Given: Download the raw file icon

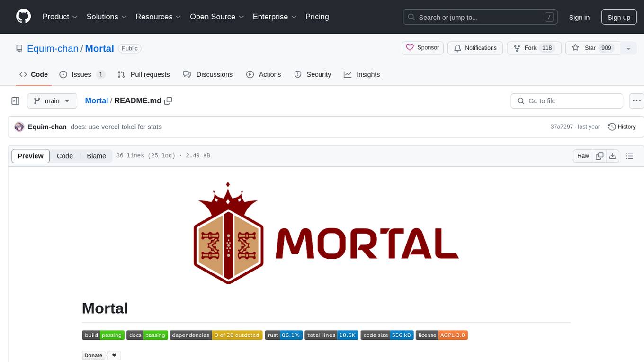Looking at the screenshot, I should pyautogui.click(x=613, y=156).
